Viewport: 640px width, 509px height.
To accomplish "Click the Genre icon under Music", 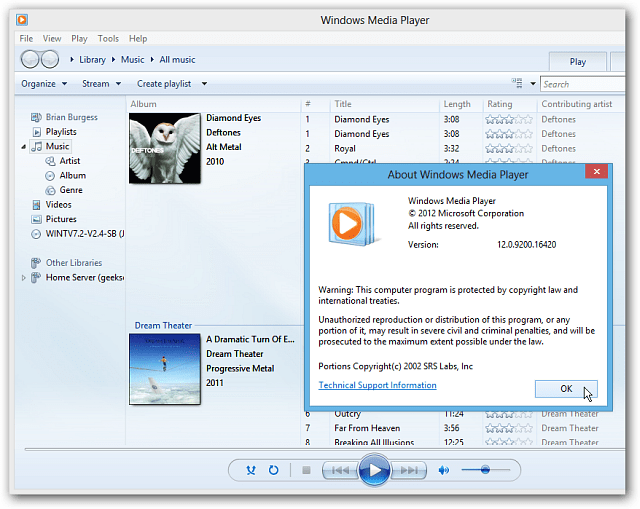I will pyautogui.click(x=50, y=190).
